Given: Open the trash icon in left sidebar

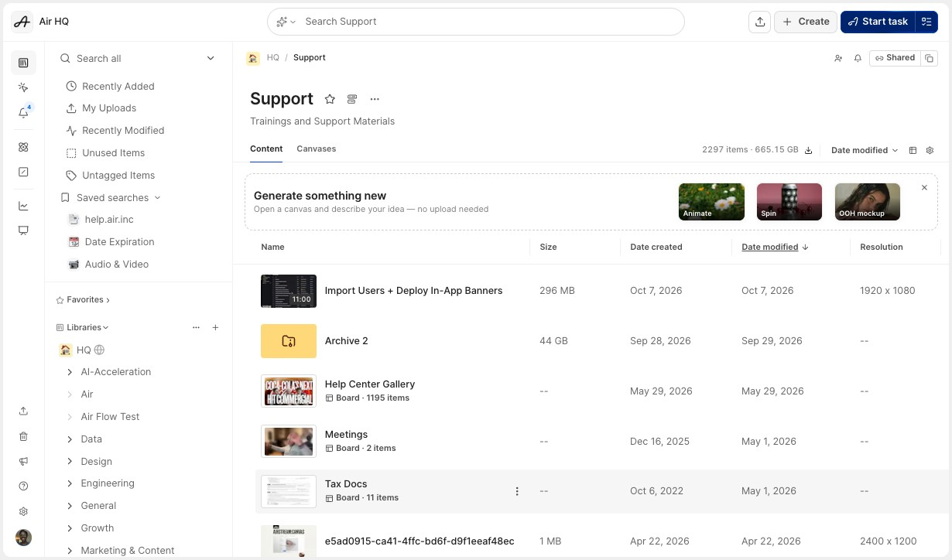Looking at the screenshot, I should coord(23,436).
